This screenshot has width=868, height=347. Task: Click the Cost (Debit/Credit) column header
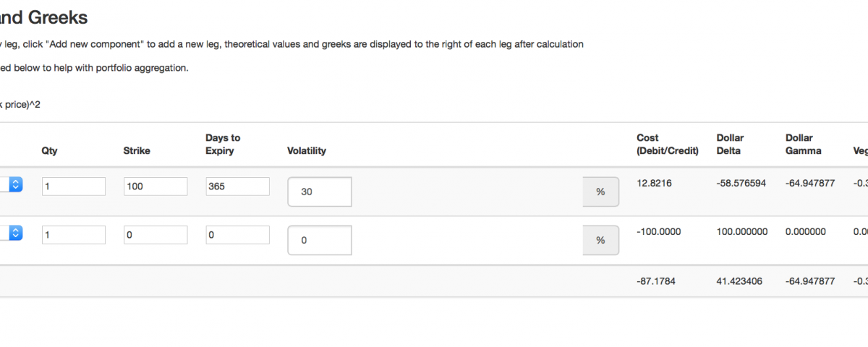pos(667,145)
